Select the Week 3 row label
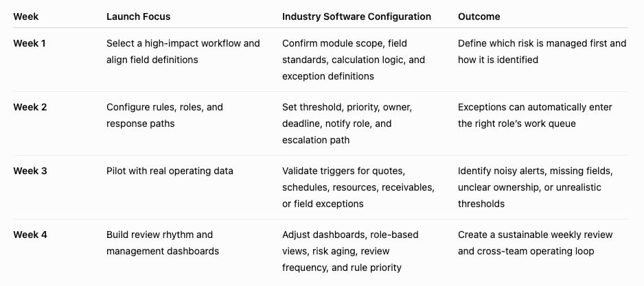 tap(30, 171)
